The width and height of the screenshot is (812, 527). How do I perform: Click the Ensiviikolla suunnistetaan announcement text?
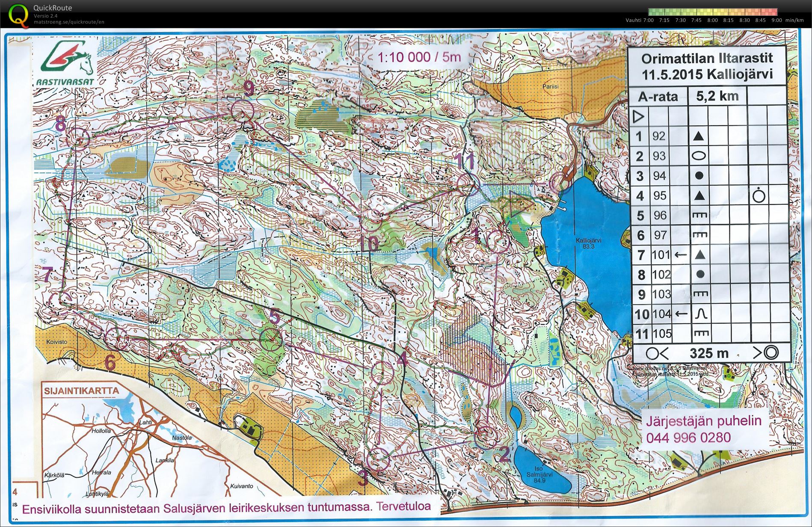point(226,508)
